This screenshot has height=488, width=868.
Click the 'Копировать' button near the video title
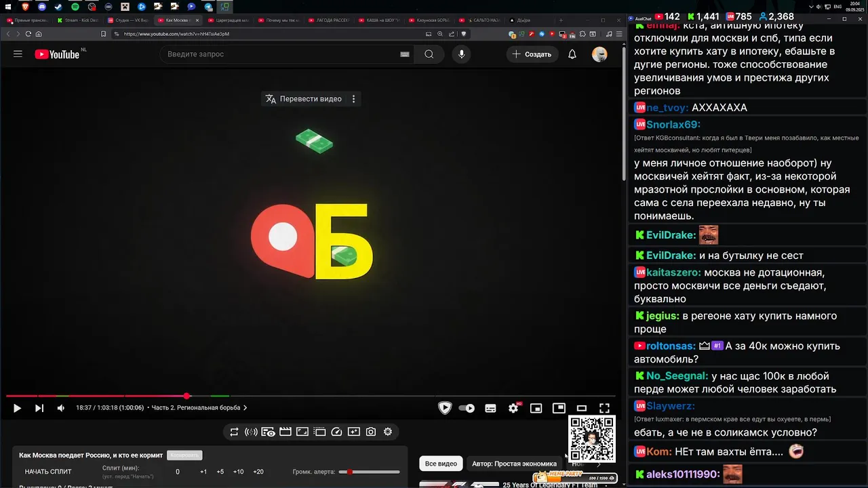point(184,455)
